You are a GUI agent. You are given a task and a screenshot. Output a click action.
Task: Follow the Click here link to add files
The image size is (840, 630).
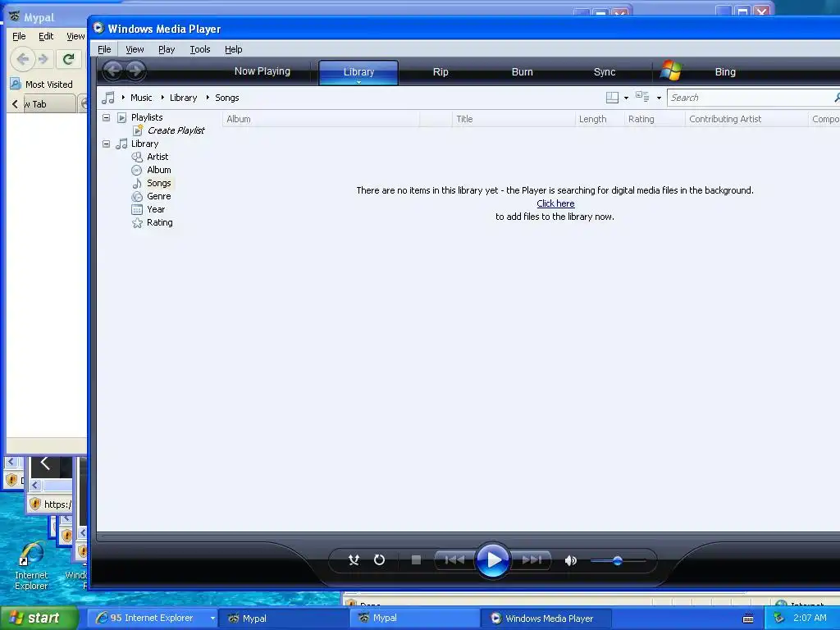coord(555,203)
